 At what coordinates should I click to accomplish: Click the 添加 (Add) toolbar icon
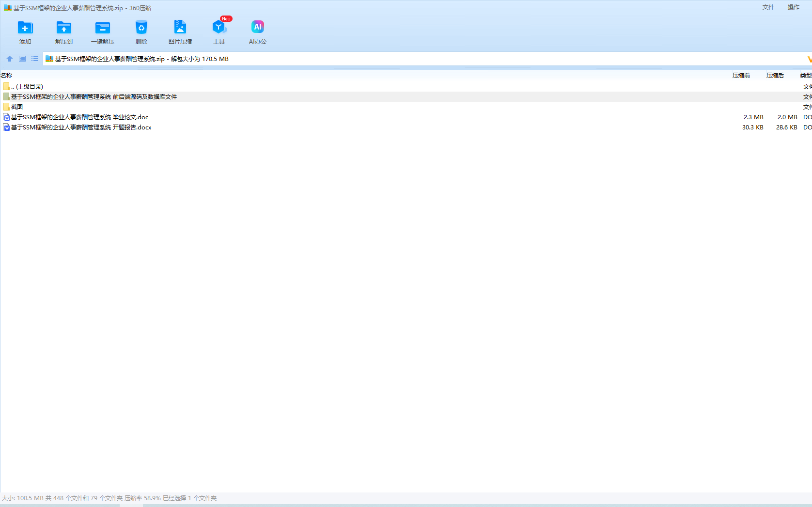[25, 28]
